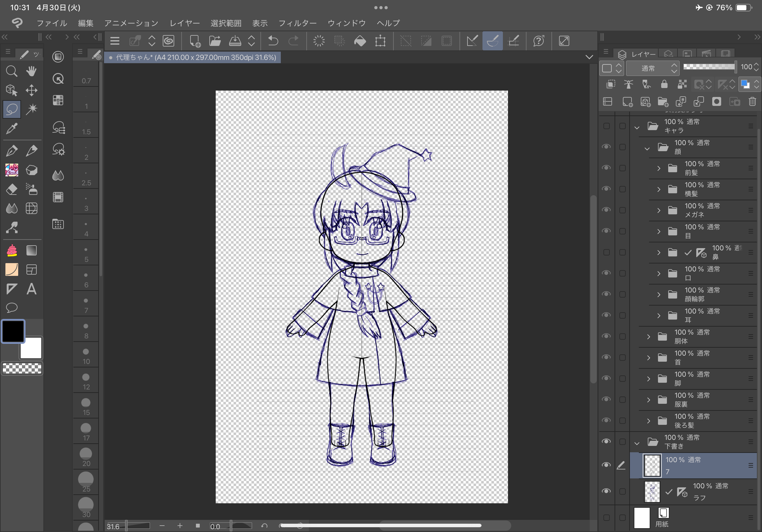The height and width of the screenshot is (532, 762).
Task: Open the レイヤー menu
Action: click(184, 23)
